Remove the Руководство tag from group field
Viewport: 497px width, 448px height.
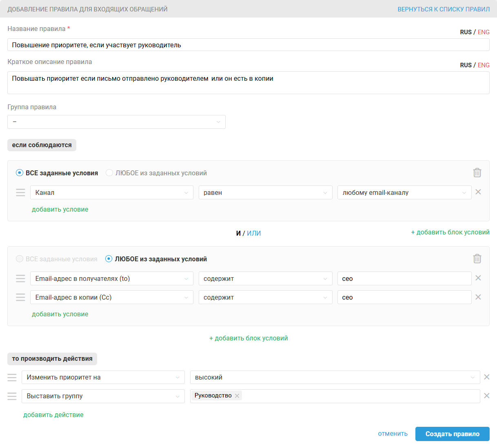(x=237, y=396)
